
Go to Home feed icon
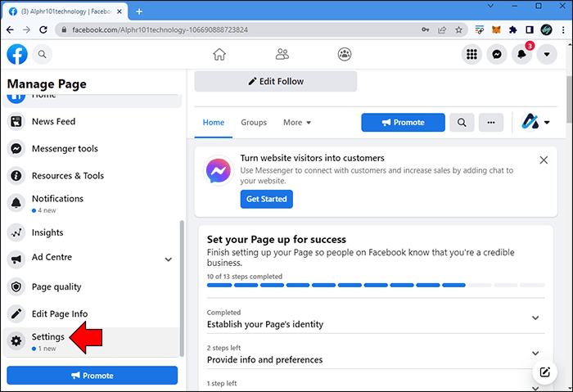click(219, 54)
